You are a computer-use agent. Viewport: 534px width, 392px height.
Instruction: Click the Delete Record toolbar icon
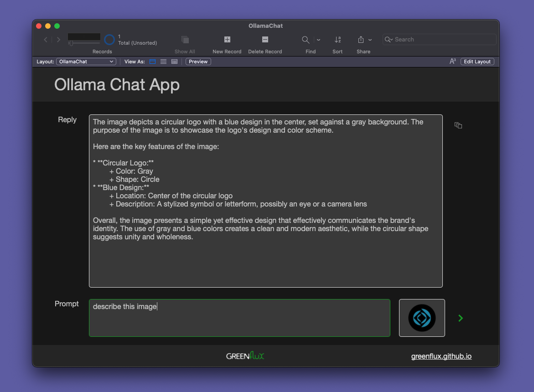[x=265, y=40]
